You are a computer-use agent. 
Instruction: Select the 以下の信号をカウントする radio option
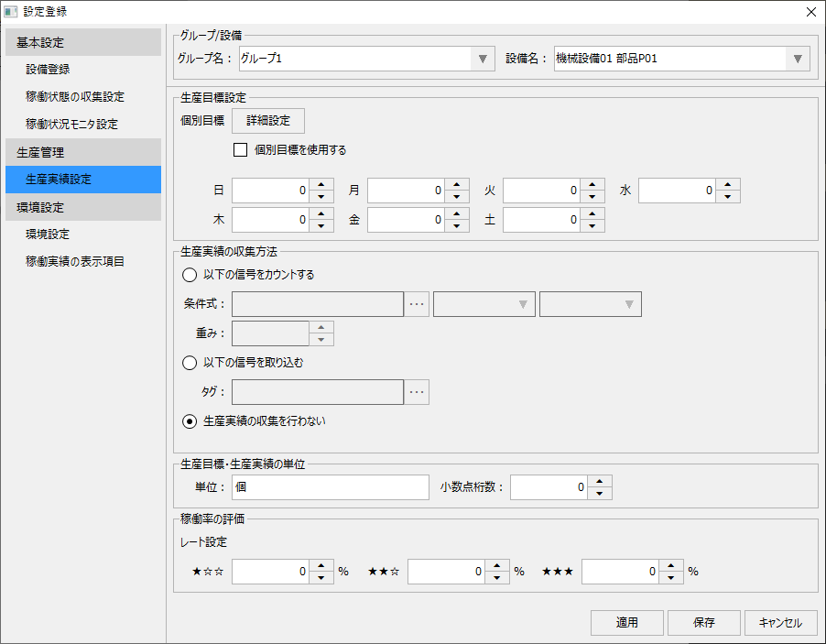coord(190,274)
